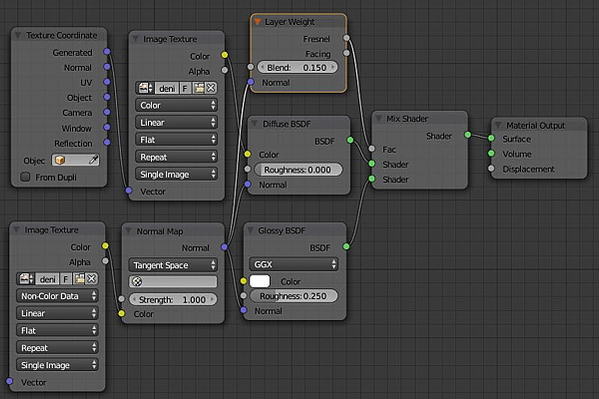This screenshot has height=399, width=599.
Task: Click the Strength 1.000 slider in Normal Map
Action: [173, 299]
